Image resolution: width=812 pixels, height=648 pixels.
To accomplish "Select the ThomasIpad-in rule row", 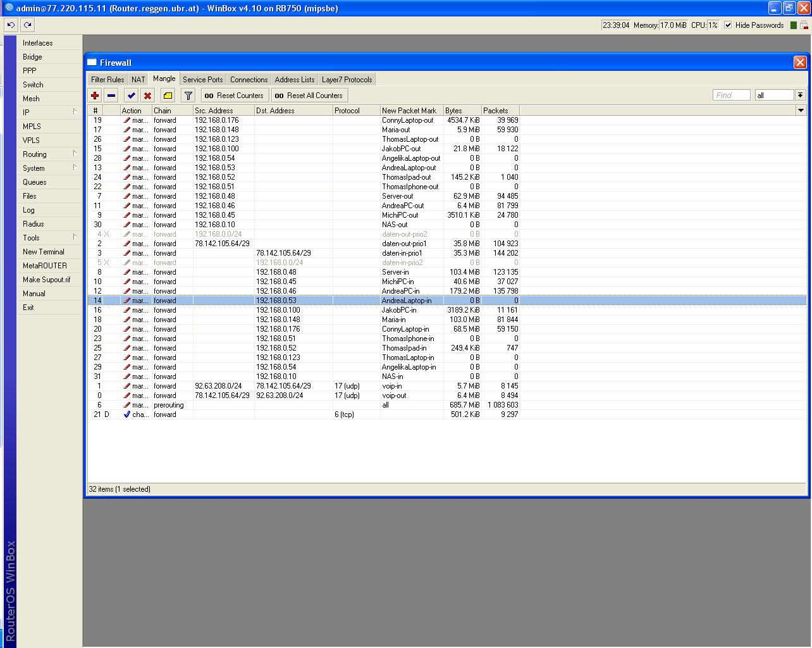I will [447, 348].
